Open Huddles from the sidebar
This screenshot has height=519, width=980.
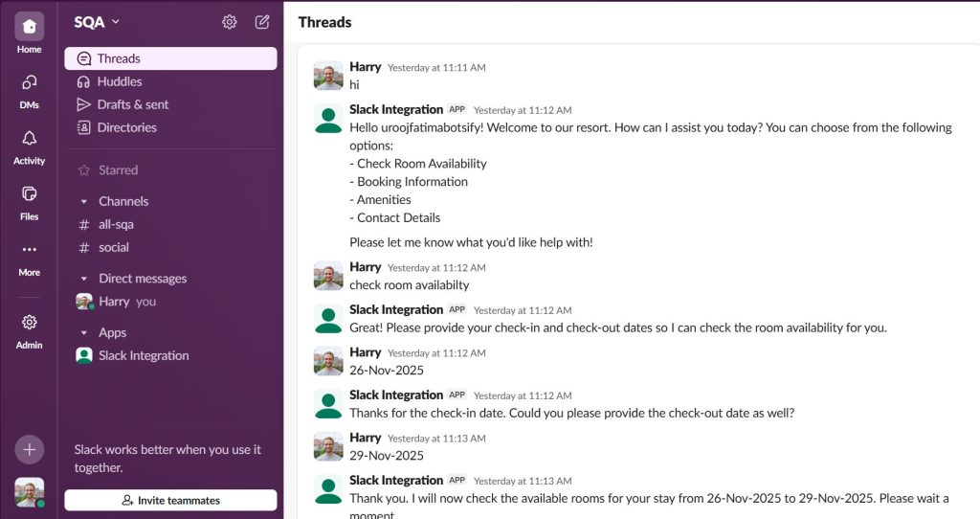(120, 81)
